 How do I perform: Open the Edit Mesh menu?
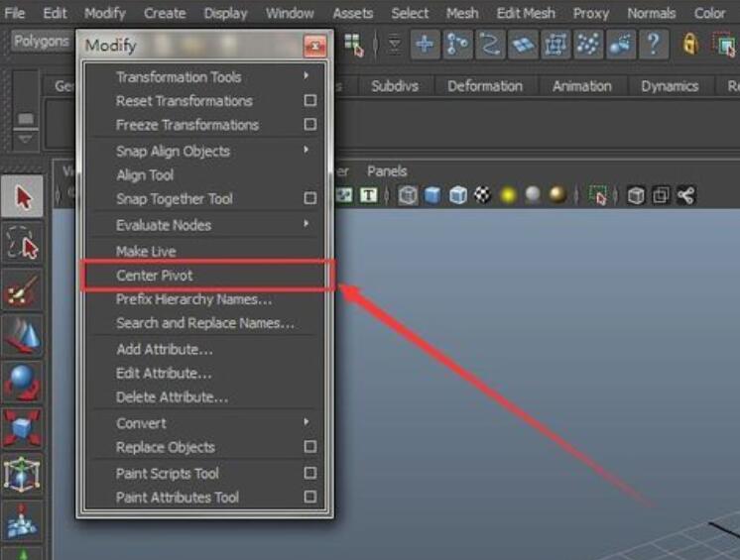(x=526, y=13)
